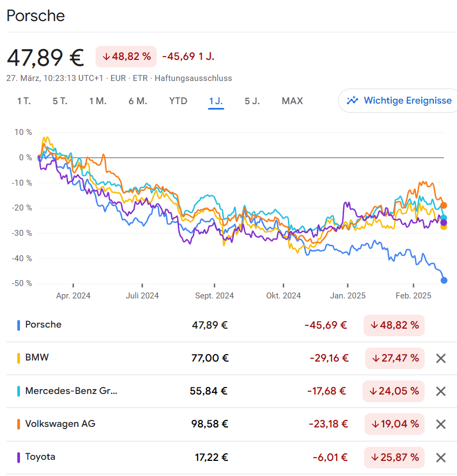Click the cyan Mercedes-Benz color marker

pyautogui.click(x=18, y=391)
